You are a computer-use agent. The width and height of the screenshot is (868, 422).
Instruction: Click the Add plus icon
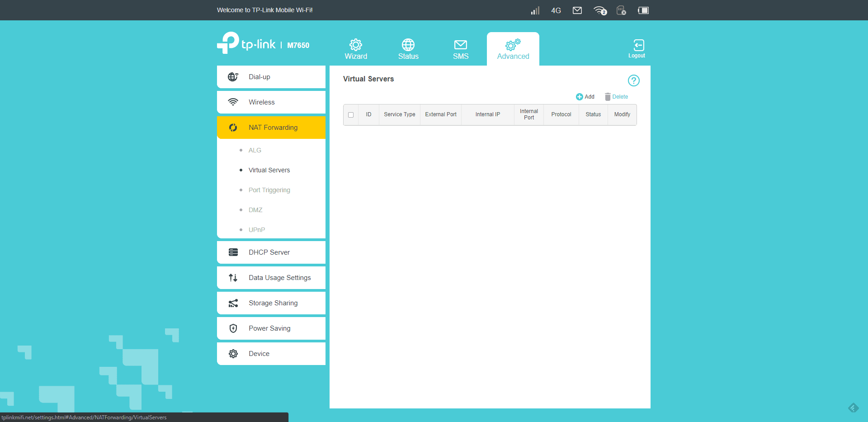[x=579, y=97]
